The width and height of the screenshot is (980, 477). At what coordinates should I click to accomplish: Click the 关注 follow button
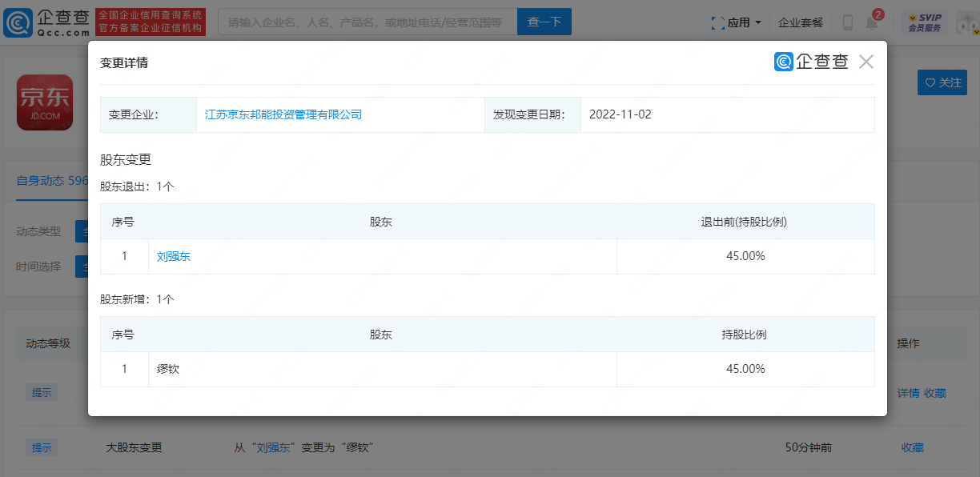pyautogui.click(x=942, y=82)
